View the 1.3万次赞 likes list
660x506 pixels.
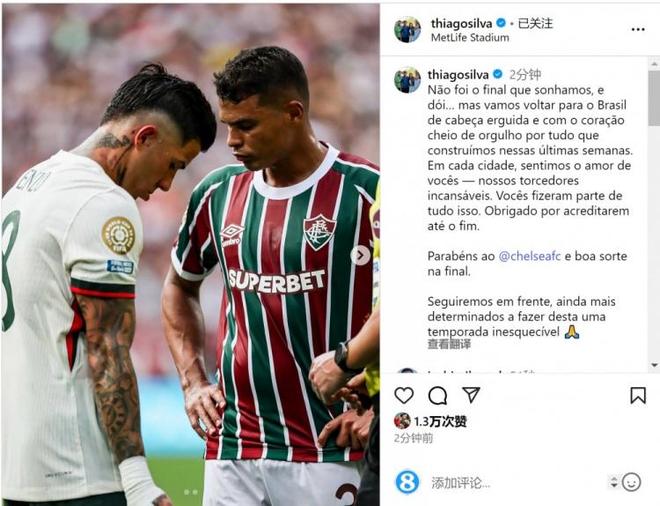point(440,421)
